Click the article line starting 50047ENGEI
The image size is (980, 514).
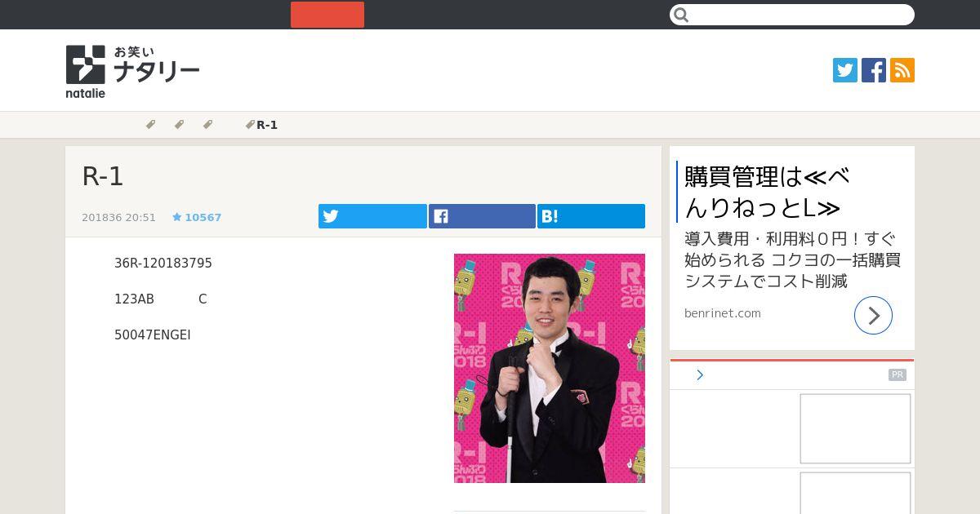point(153,335)
